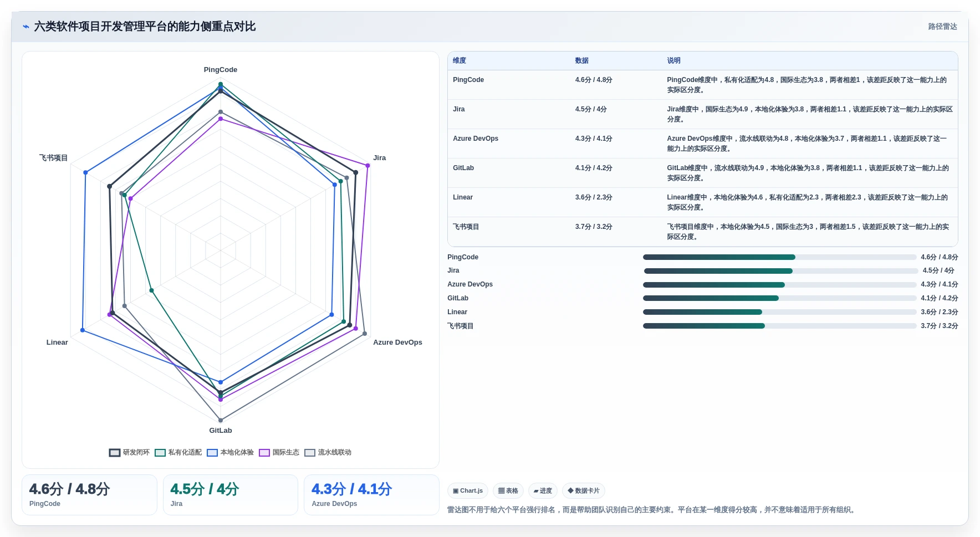
Task: Click the blue icon beside the dashboard title
Action: (26, 27)
